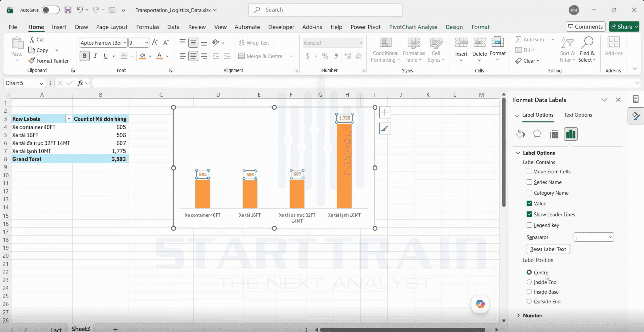Image resolution: width=644 pixels, height=332 pixels.
Task: Select Effects pentagon icon in pane
Action: point(537,134)
